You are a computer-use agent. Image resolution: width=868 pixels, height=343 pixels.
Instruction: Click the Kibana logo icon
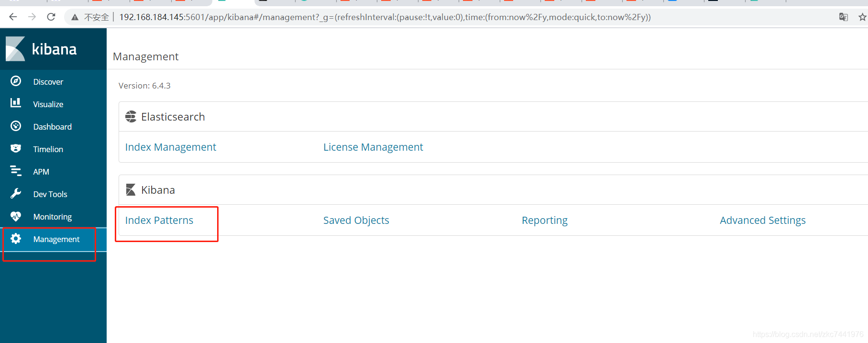15,49
